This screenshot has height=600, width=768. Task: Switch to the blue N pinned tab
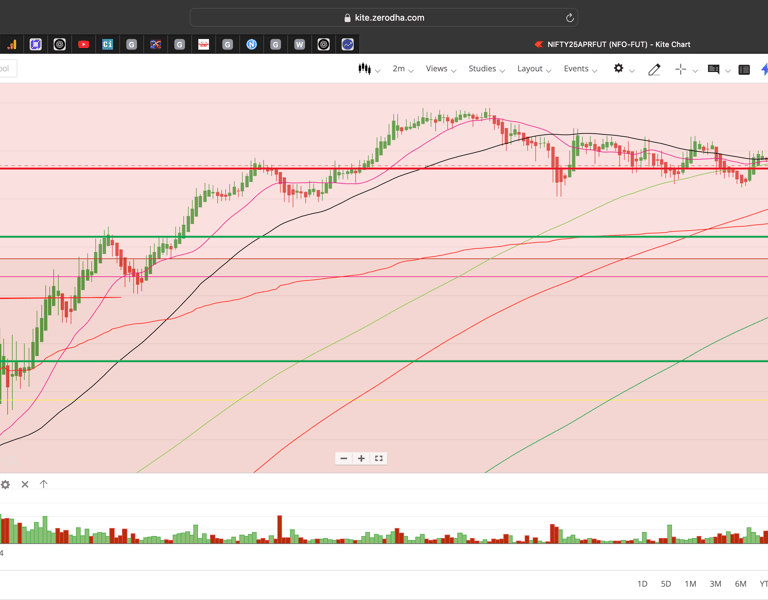pyautogui.click(x=251, y=45)
